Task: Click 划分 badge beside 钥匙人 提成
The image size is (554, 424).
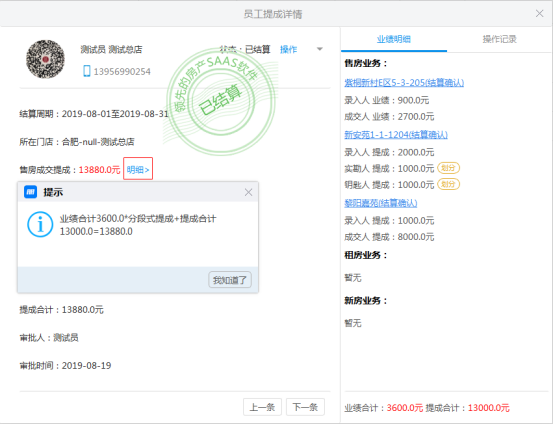Action: coord(448,184)
